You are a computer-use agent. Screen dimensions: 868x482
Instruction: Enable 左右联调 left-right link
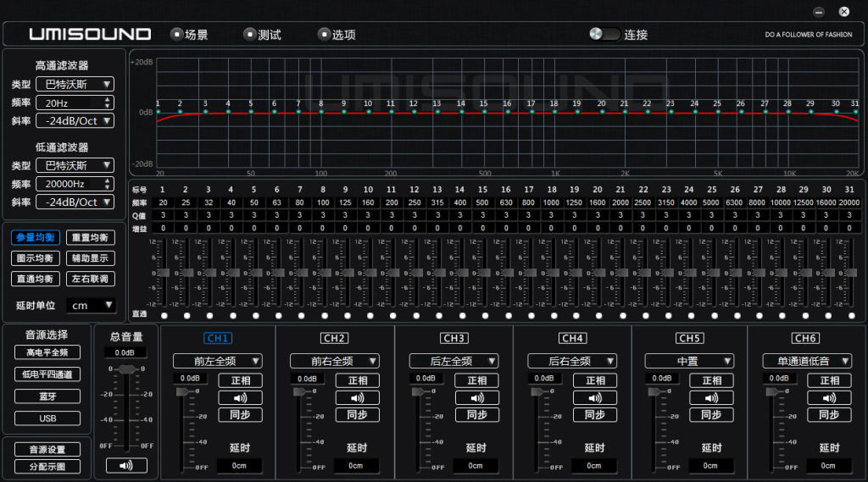coord(90,279)
